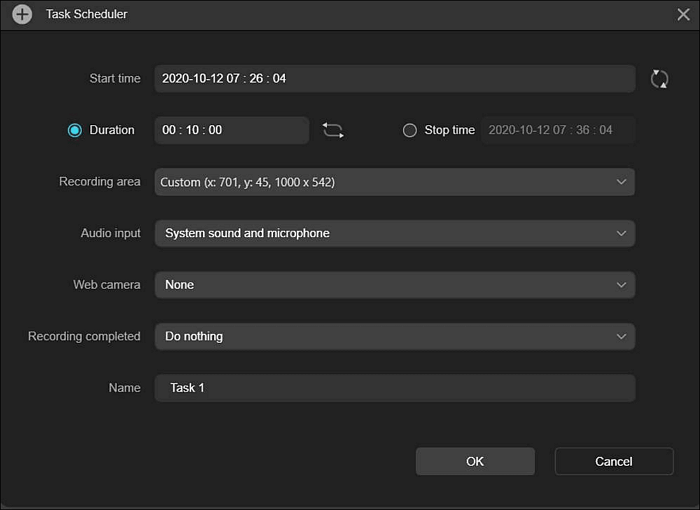Click the plus icon beside Task Scheduler
Screen dimensions: 700x510
click(22, 14)
